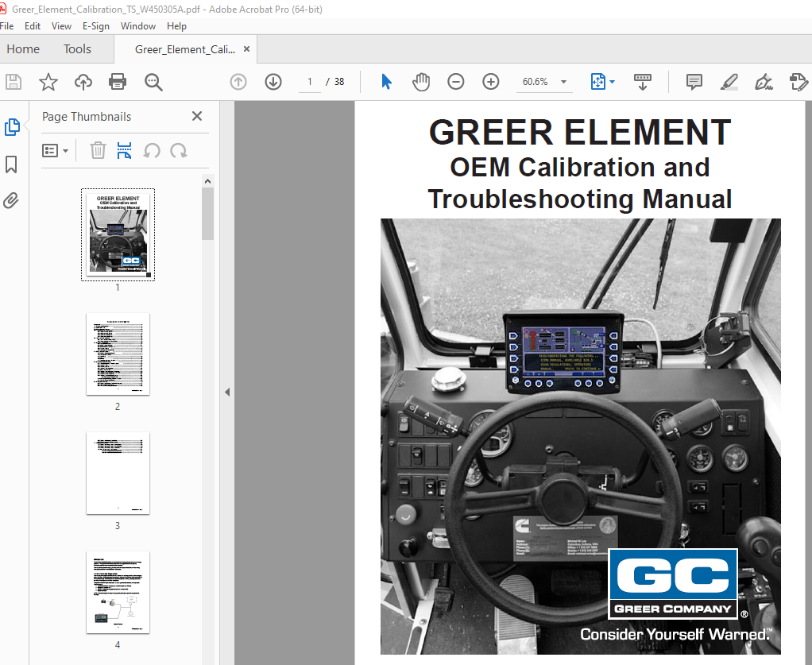Close the Greer_Element_Cali... document tab
This screenshot has width=812, height=665.
click(x=246, y=48)
